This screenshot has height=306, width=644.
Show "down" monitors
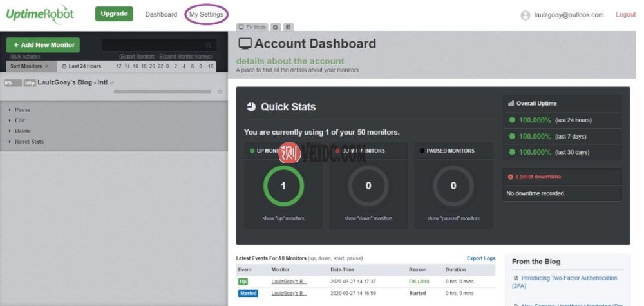[368, 218]
